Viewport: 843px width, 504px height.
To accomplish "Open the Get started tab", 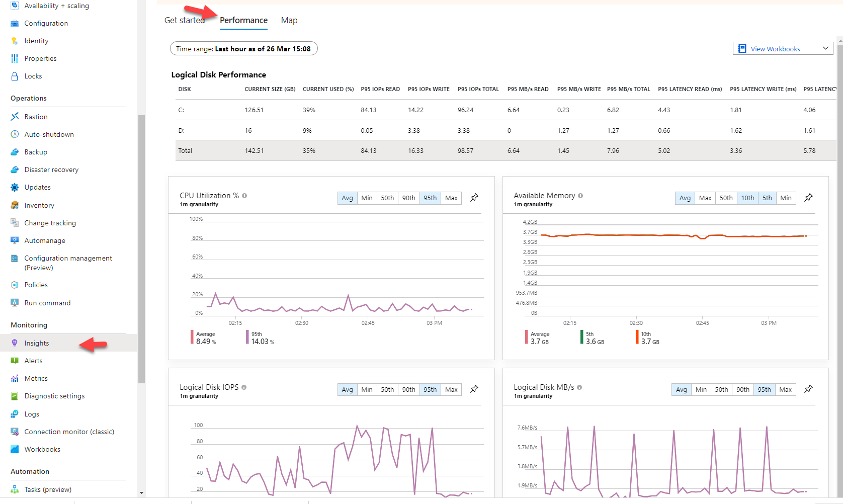I will [x=185, y=20].
